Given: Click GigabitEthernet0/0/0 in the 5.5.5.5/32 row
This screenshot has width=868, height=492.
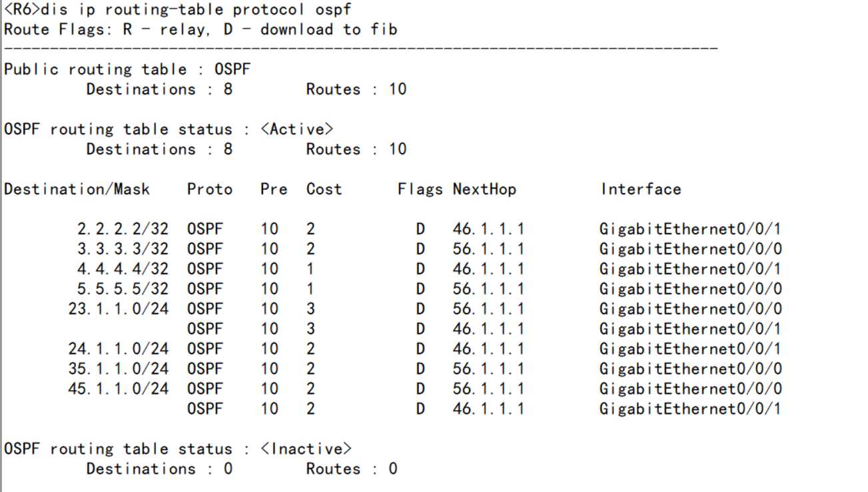Looking at the screenshot, I should pos(691,290).
